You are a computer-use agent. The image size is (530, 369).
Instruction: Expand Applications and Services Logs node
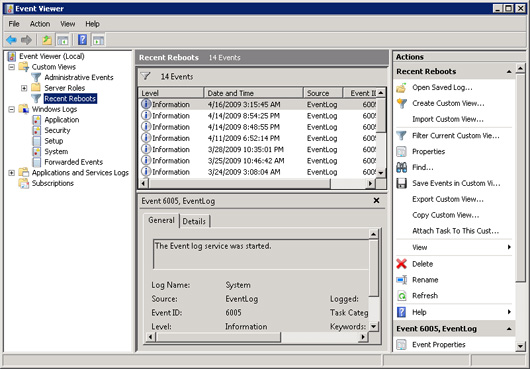(11, 173)
